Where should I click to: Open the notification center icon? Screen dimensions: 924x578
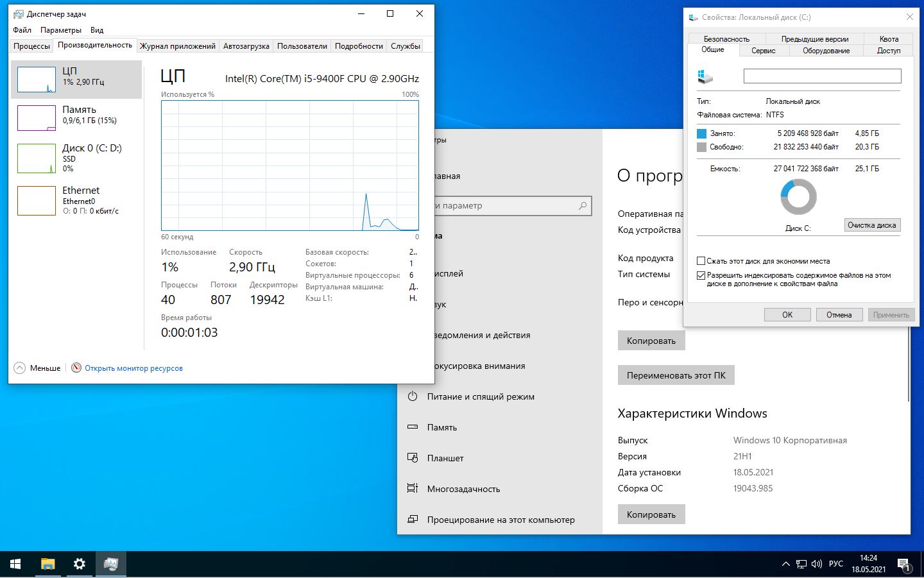coord(903,565)
